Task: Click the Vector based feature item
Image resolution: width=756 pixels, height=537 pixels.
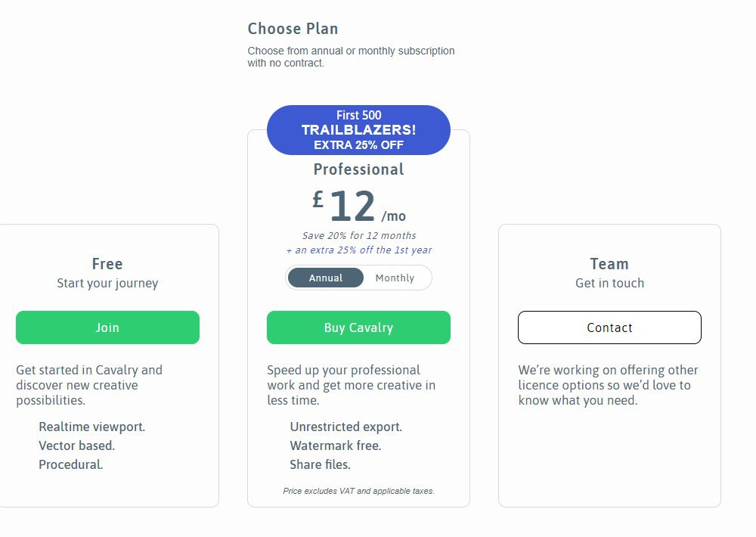Action: pos(76,445)
